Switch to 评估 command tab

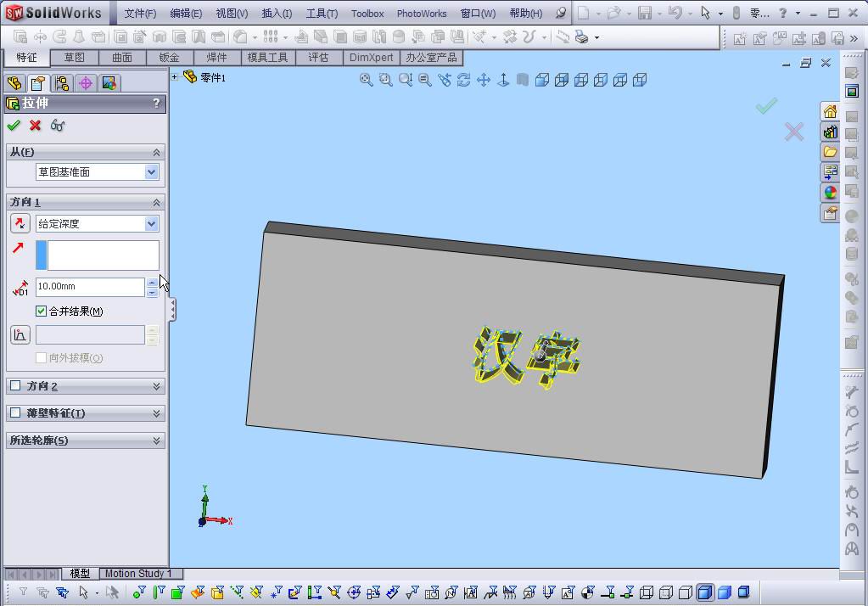[x=318, y=57]
